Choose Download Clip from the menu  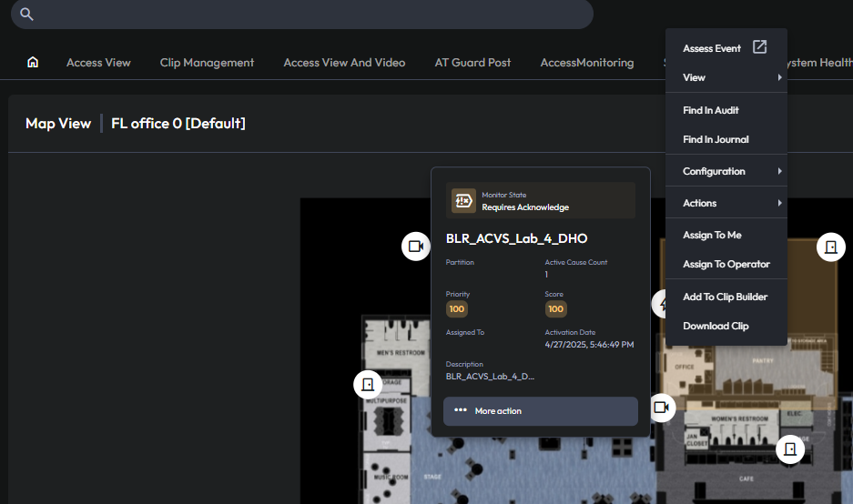716,326
